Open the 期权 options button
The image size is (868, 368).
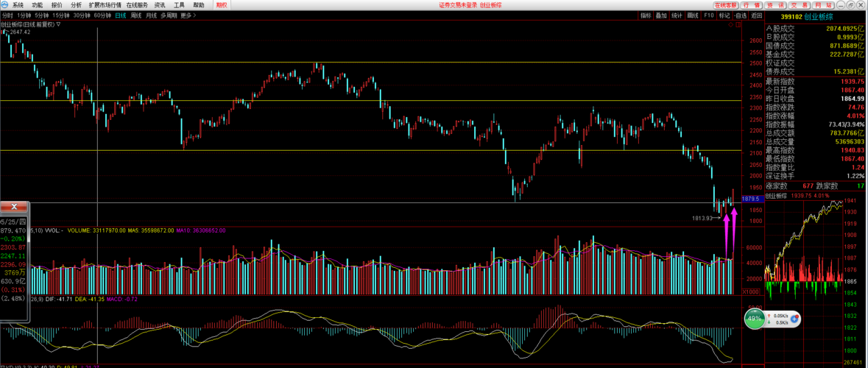221,4
